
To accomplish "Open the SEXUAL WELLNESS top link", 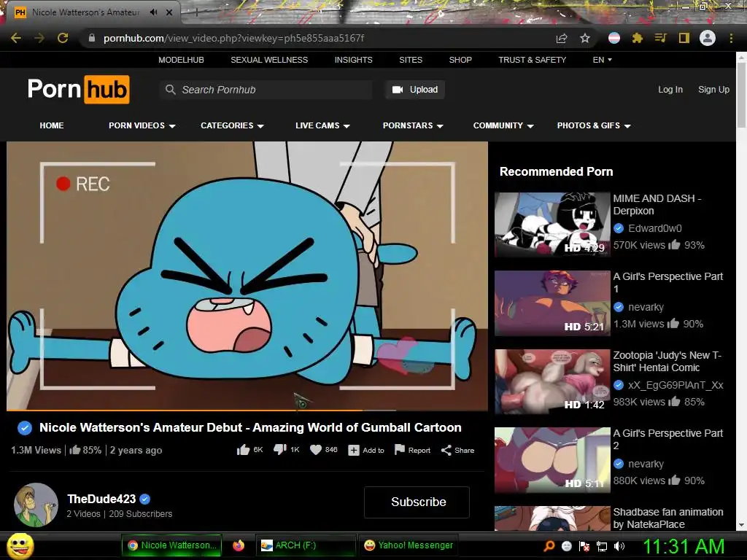I will [269, 60].
